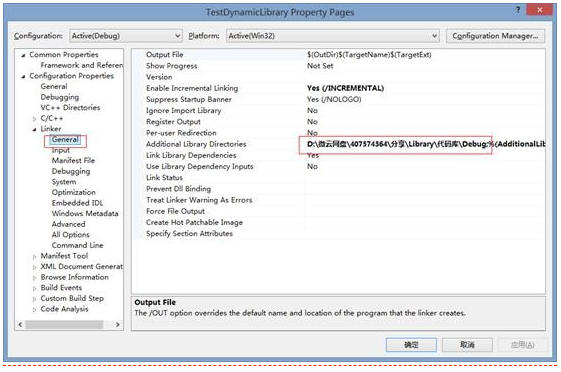Select VC++ Directories tree item
This screenshot has height=372, width=561.
(x=70, y=107)
